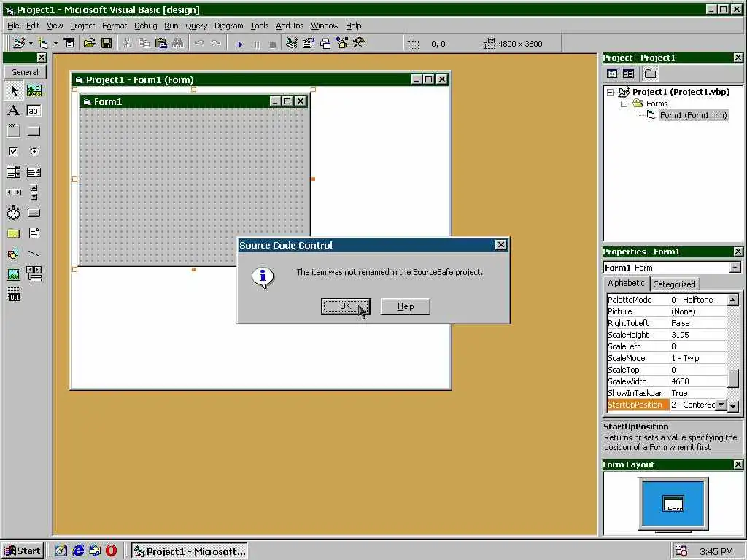Open the Add Form toolbar dropdown arrow
Viewport: 747px width, 560px height.
coord(55,43)
